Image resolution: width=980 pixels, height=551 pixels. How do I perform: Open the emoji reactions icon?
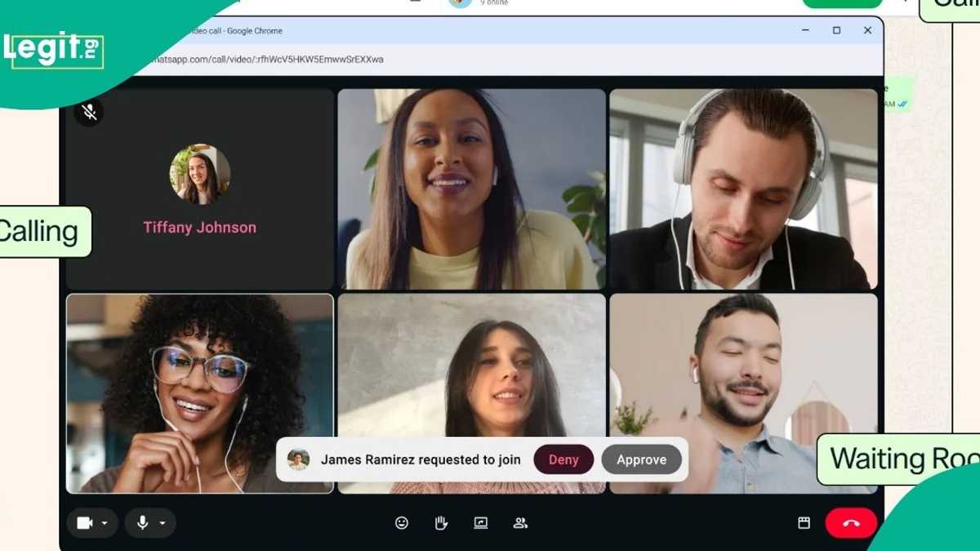click(x=402, y=523)
